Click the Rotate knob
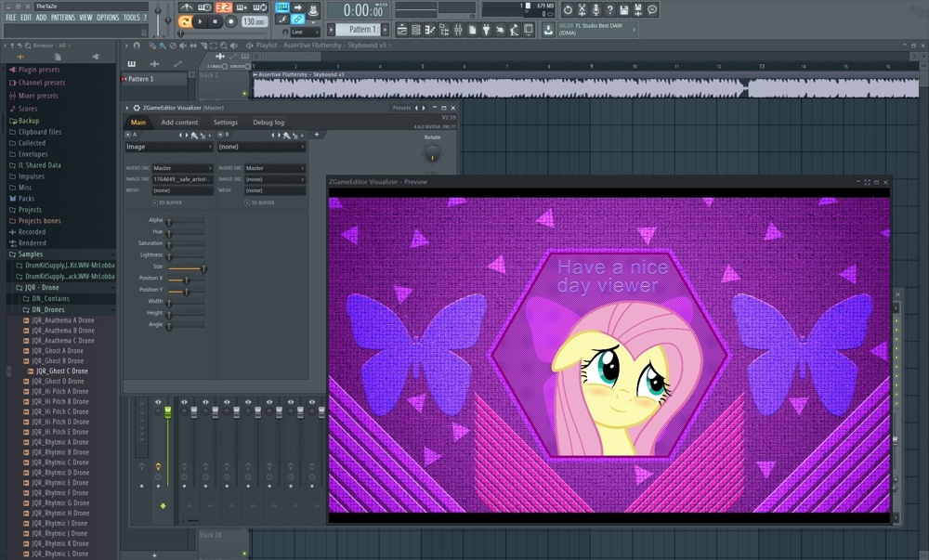The image size is (929, 560). pyautogui.click(x=432, y=154)
